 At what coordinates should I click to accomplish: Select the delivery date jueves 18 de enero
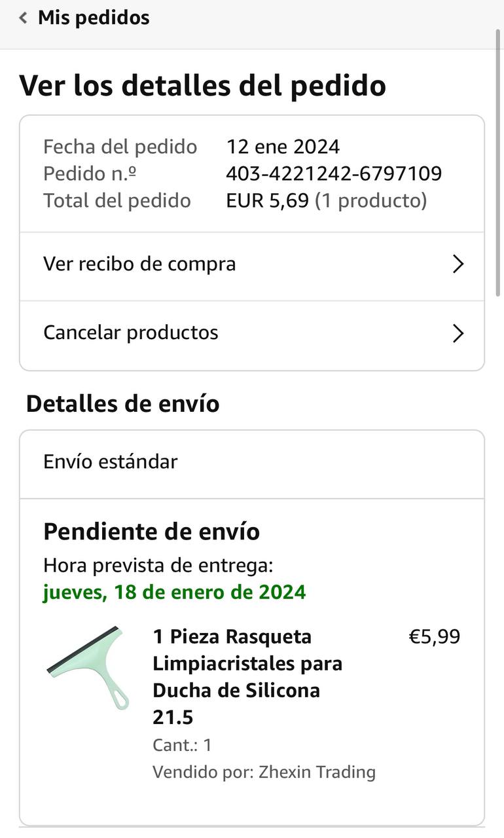pyautogui.click(x=174, y=592)
